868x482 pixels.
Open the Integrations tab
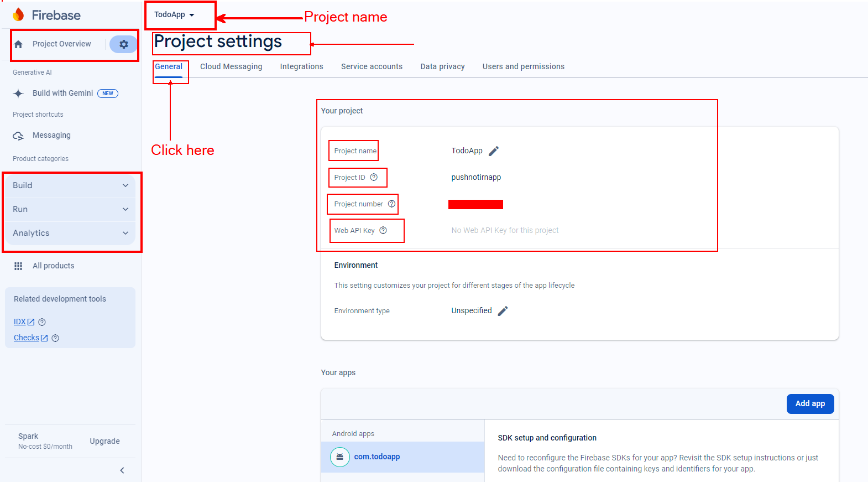(x=302, y=67)
